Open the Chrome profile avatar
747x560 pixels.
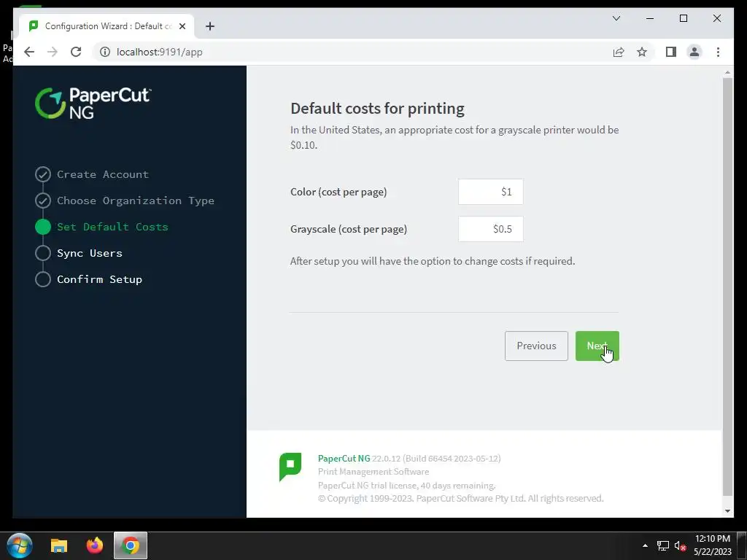pyautogui.click(x=694, y=52)
